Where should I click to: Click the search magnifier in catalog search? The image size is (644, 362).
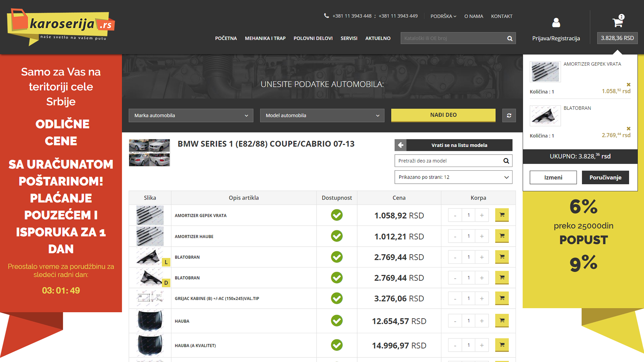coord(510,38)
